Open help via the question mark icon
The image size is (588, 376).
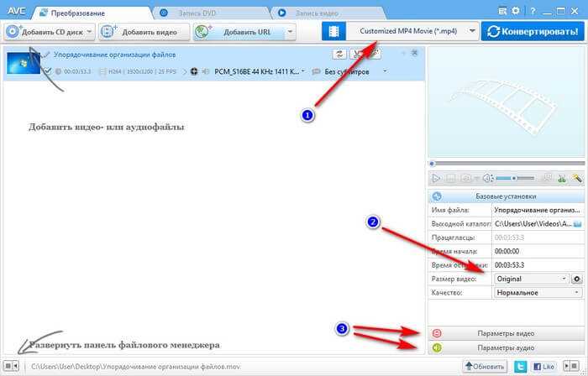533,11
